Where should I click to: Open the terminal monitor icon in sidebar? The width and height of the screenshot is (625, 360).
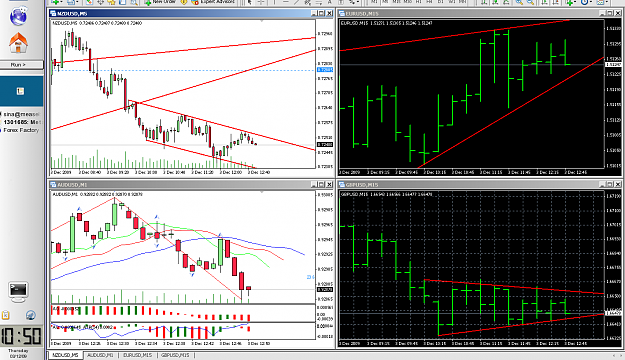[18, 291]
